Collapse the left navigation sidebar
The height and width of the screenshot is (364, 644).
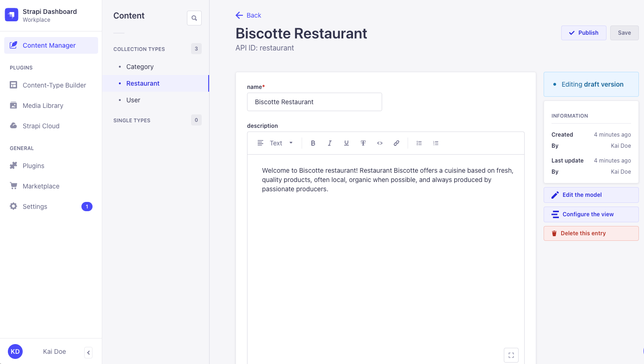88,352
